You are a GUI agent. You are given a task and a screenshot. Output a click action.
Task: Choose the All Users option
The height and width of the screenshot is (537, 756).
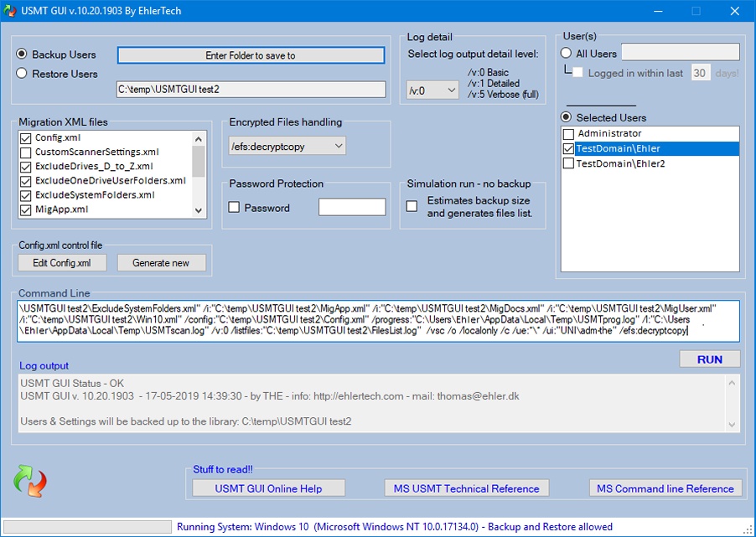[x=566, y=53]
